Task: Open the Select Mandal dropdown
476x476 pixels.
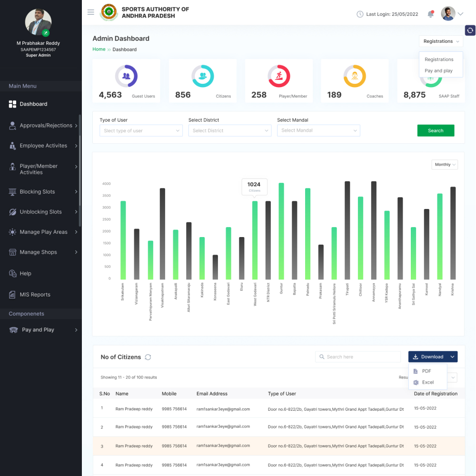Action: (x=318, y=130)
